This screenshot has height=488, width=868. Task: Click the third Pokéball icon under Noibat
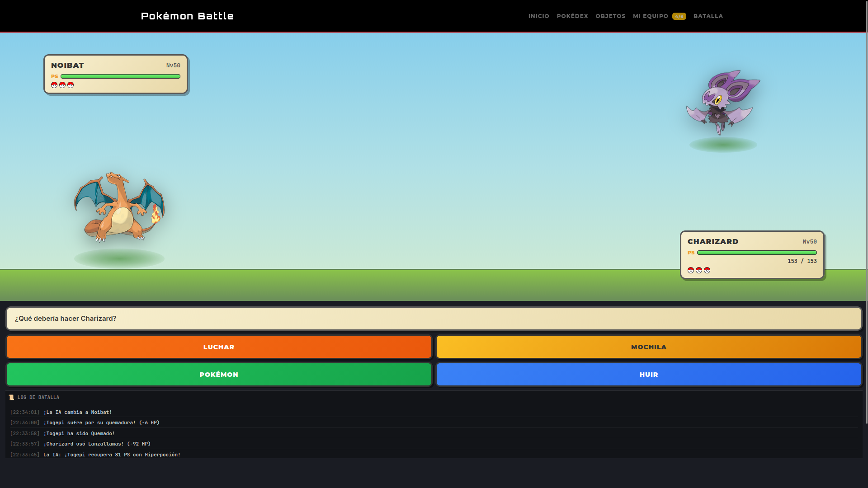point(71,85)
